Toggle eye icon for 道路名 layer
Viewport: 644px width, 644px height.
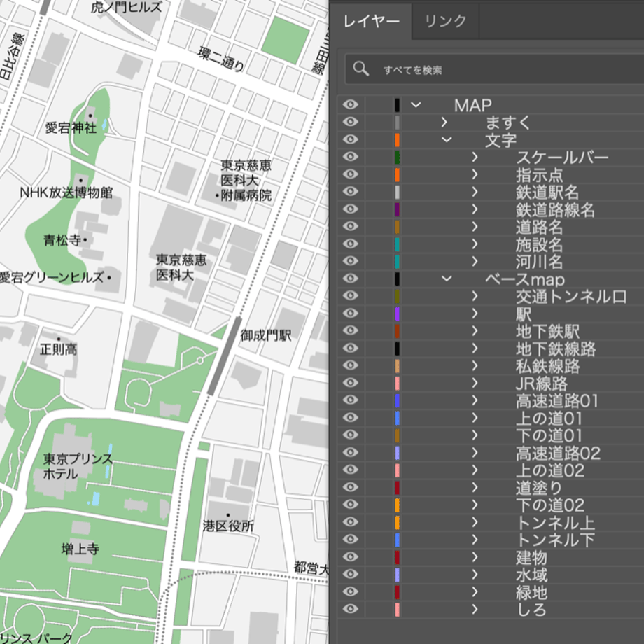pos(350,226)
